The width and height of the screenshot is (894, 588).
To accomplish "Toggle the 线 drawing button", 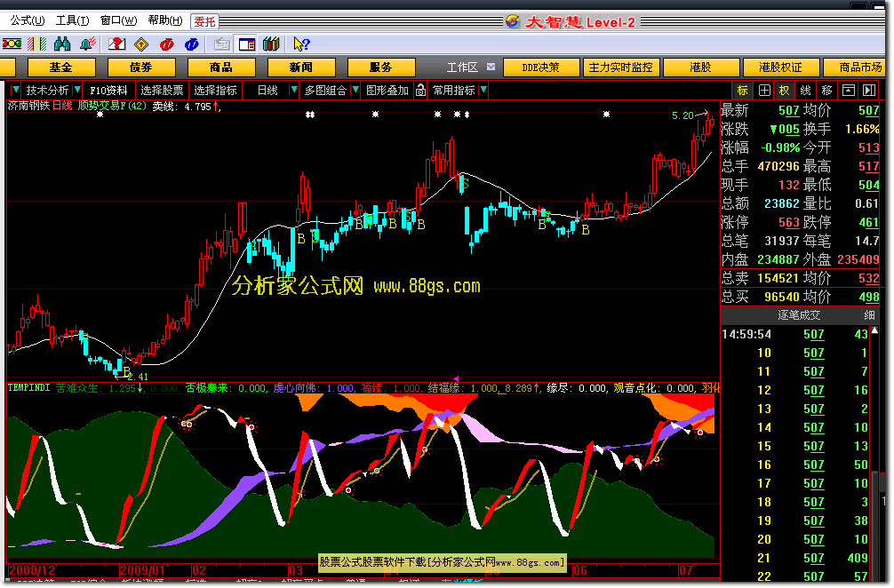I will tap(806, 90).
